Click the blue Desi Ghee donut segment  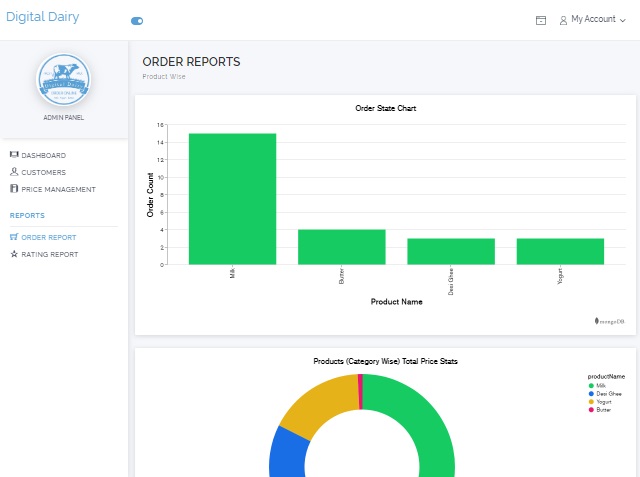tap(288, 453)
